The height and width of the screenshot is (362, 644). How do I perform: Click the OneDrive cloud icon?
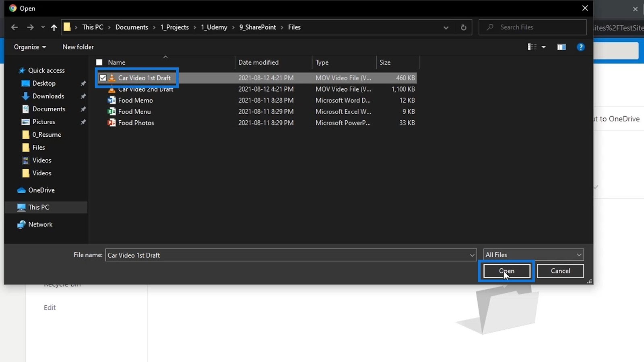(21, 190)
